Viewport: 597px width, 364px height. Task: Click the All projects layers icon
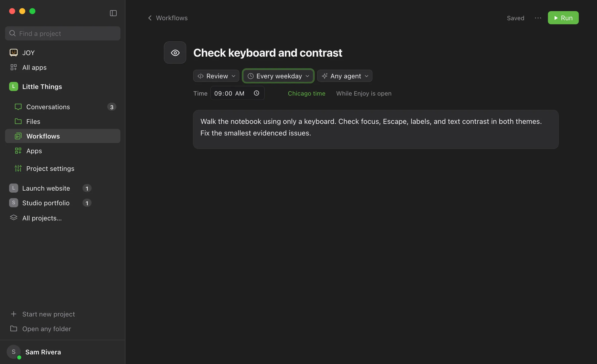(14, 218)
